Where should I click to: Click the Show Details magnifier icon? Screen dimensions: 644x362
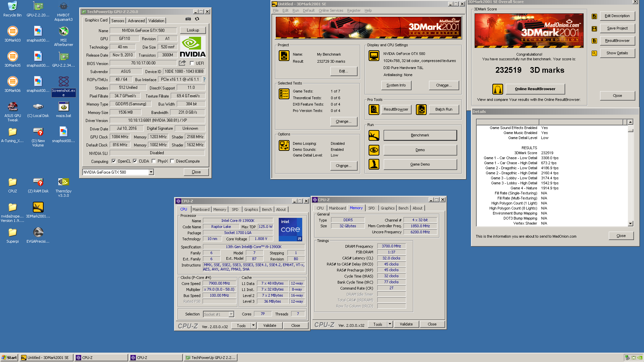pyautogui.click(x=594, y=53)
